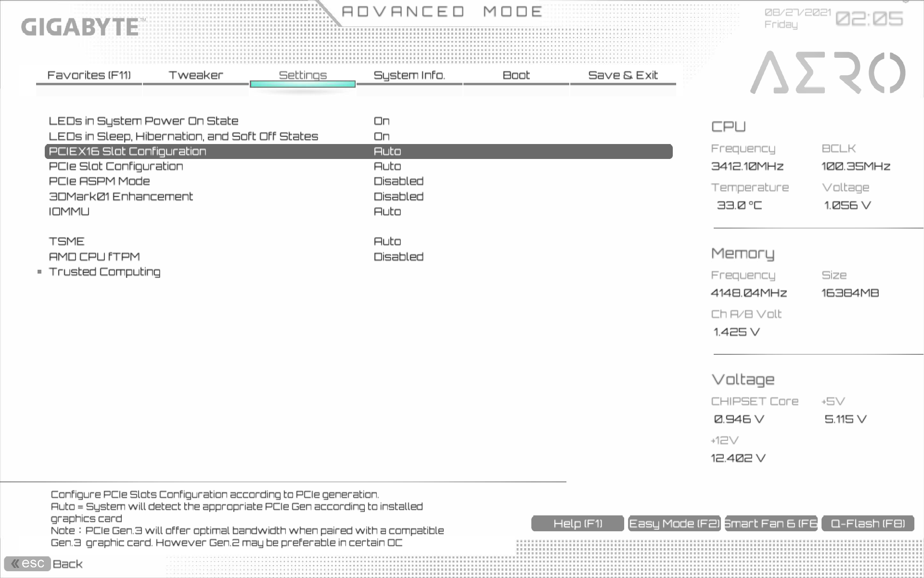Switch to the System Info. tab
The width and height of the screenshot is (924, 578).
(x=410, y=75)
